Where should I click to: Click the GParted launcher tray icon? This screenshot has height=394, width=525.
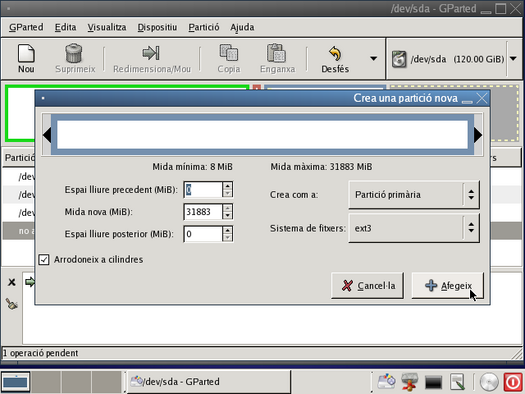click(386, 382)
